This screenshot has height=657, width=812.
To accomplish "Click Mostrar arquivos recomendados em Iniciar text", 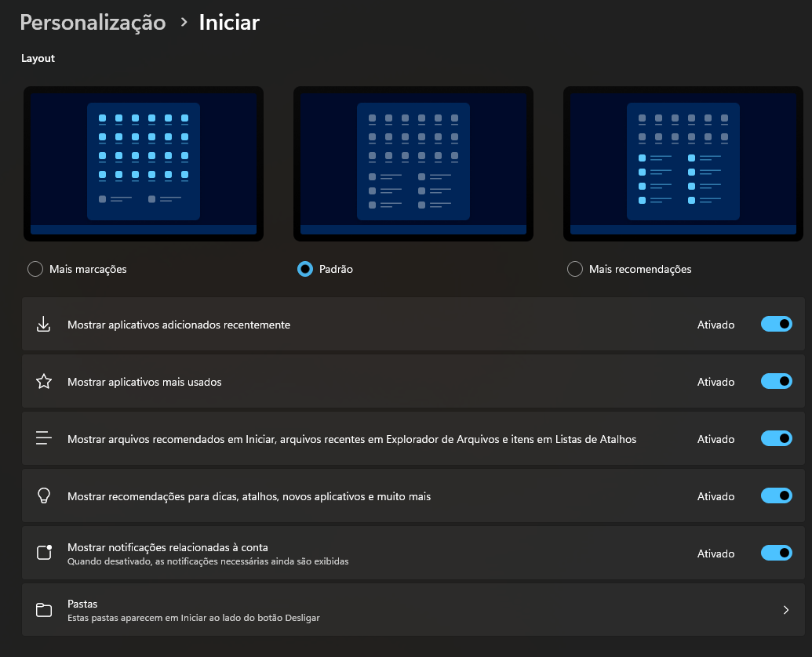I will click(351, 439).
